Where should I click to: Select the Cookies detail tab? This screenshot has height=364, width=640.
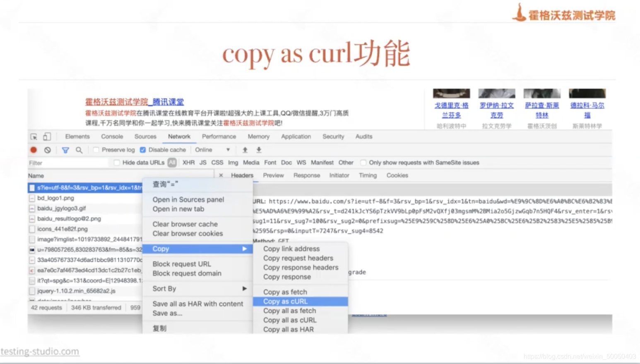[x=397, y=175]
